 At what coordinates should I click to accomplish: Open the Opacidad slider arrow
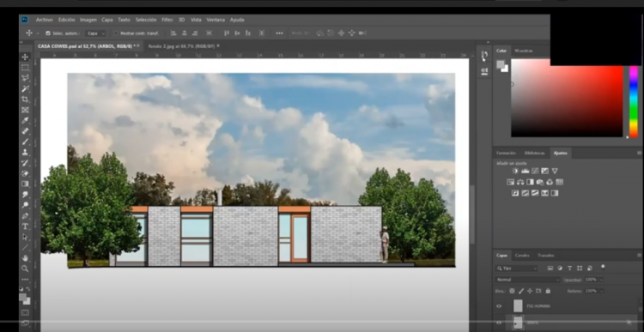tap(601, 280)
